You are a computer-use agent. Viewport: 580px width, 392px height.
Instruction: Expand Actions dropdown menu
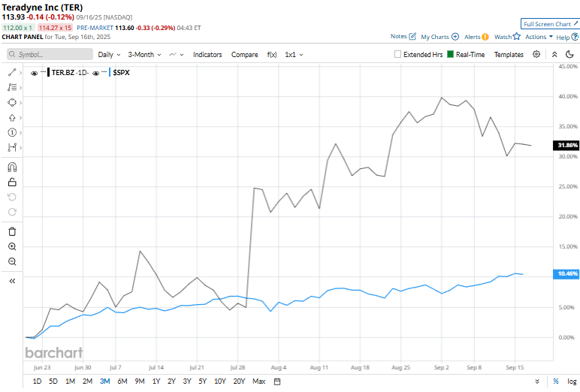539,37
